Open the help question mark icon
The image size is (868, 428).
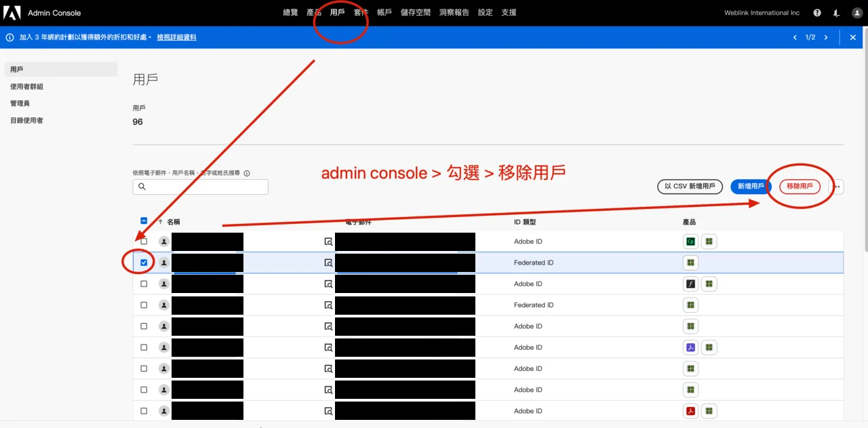[x=817, y=13]
